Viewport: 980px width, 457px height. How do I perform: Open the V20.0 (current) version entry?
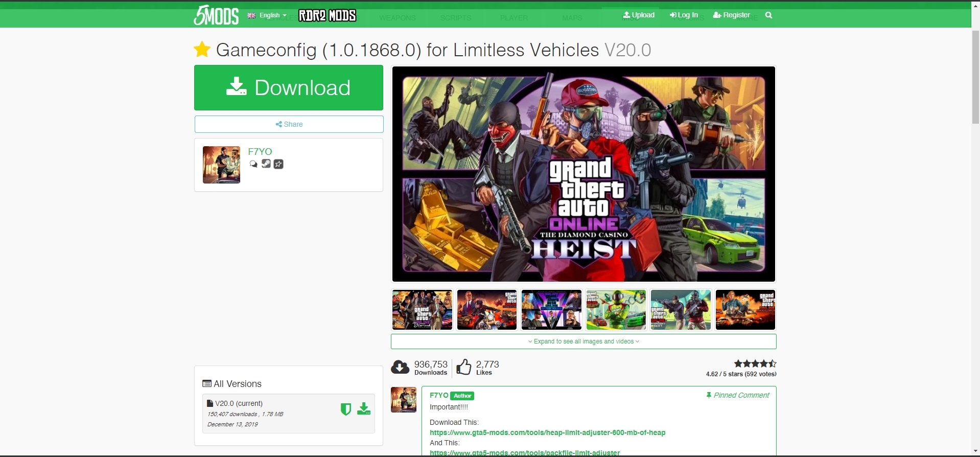(289, 414)
